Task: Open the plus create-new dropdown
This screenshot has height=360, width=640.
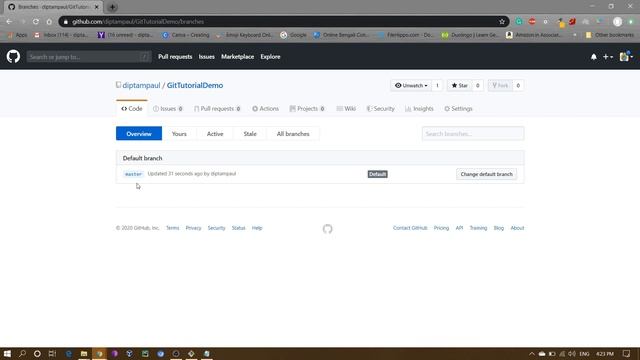Action: pos(608,57)
